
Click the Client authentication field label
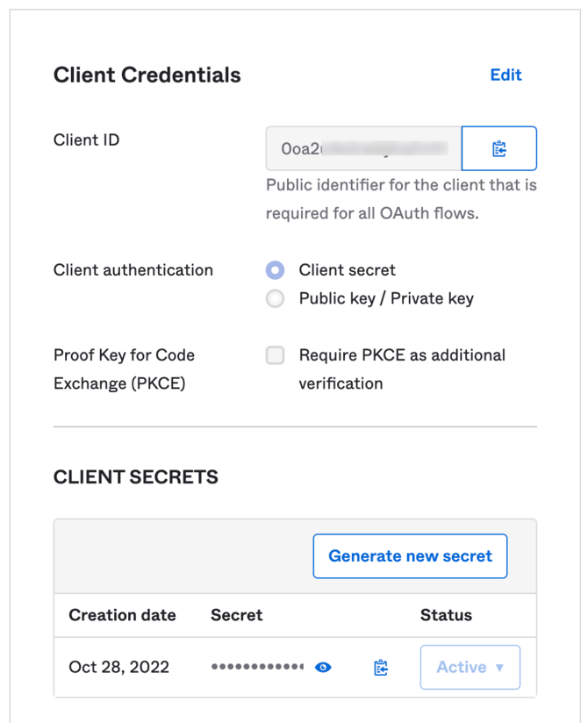pos(133,270)
